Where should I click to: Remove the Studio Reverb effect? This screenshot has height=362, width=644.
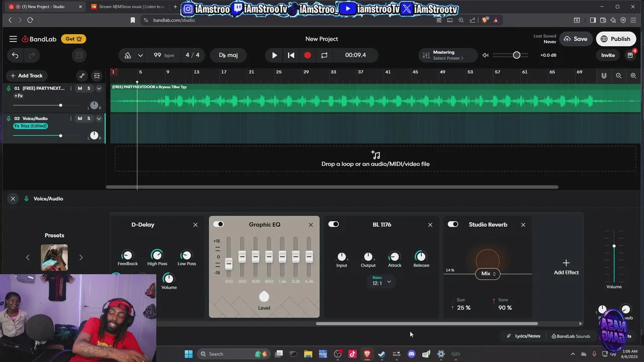click(523, 225)
